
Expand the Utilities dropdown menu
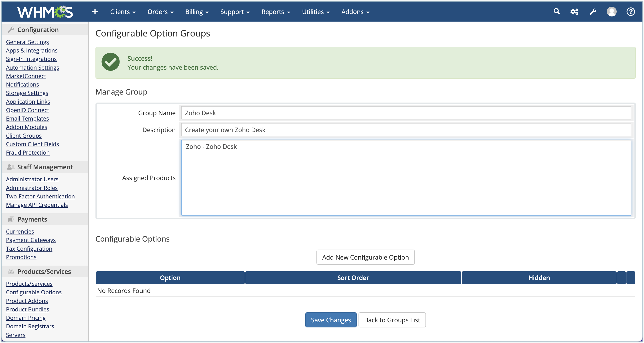point(316,12)
